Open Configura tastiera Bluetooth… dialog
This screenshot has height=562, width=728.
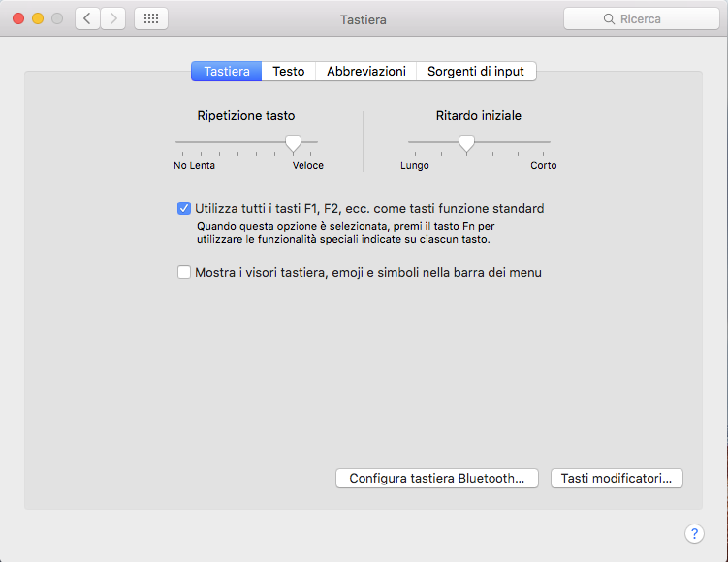pyautogui.click(x=437, y=478)
